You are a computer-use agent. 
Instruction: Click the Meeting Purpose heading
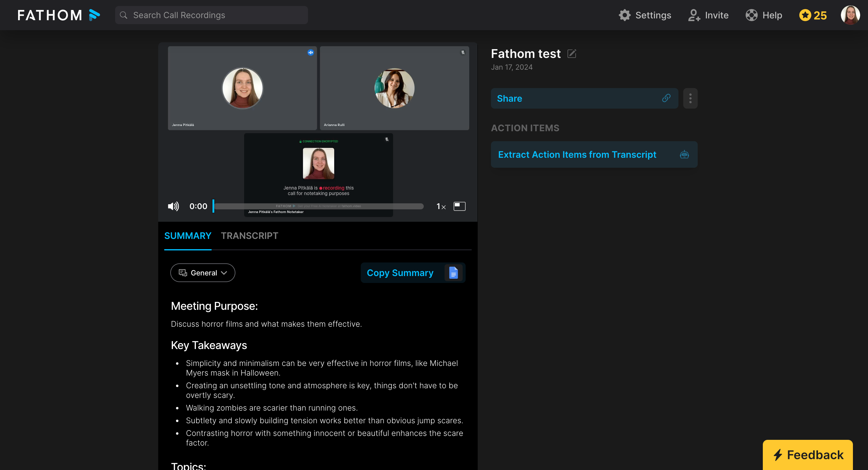214,306
